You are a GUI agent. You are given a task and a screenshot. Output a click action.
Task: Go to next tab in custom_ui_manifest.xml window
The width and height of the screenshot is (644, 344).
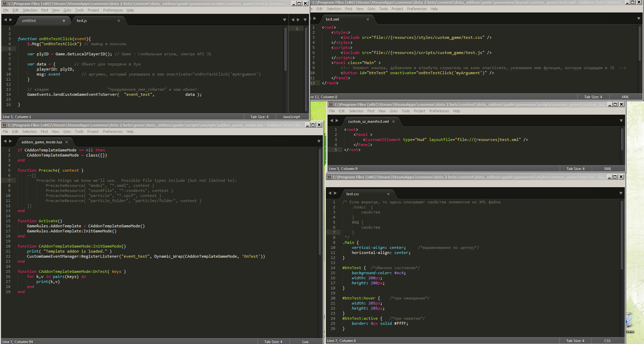tap(337, 121)
